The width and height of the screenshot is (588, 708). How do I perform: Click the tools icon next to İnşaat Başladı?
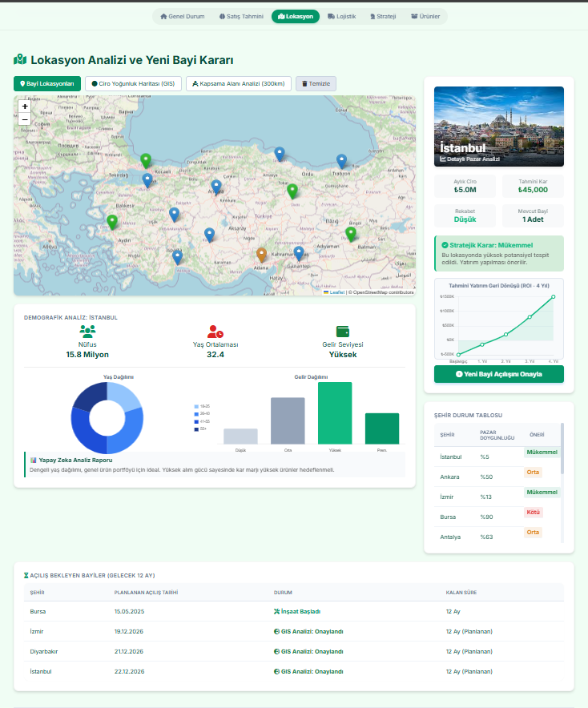(x=276, y=611)
